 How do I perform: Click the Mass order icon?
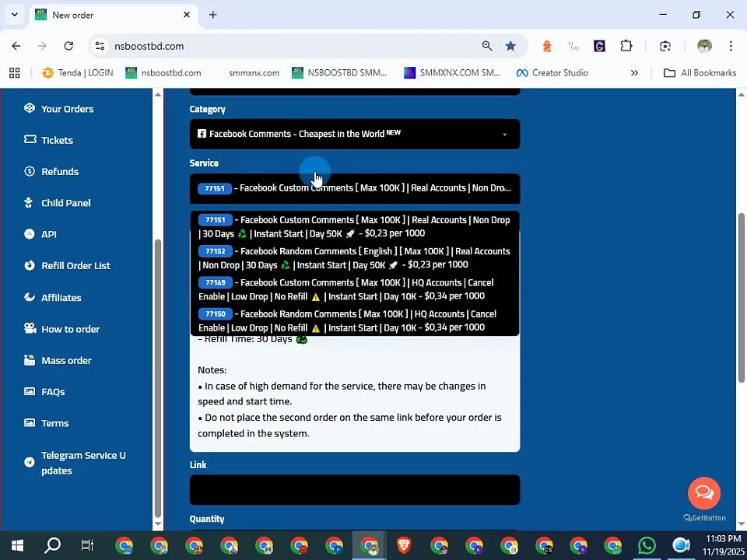point(30,360)
